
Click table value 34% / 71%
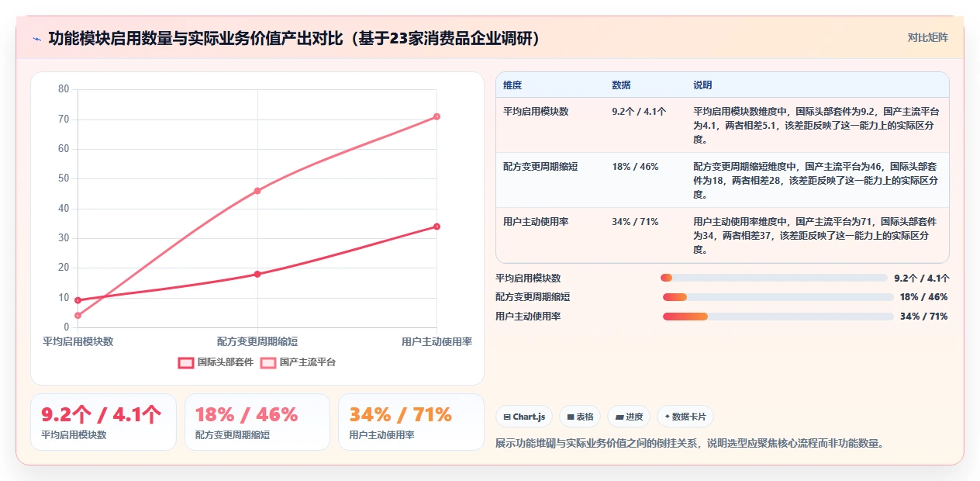(635, 222)
